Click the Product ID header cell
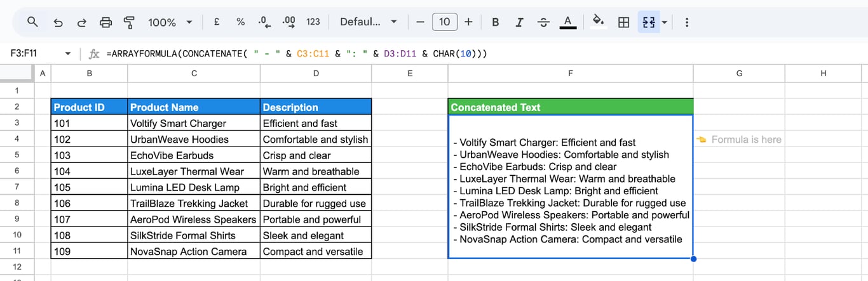Screen dimensions: 868x281 (x=89, y=107)
